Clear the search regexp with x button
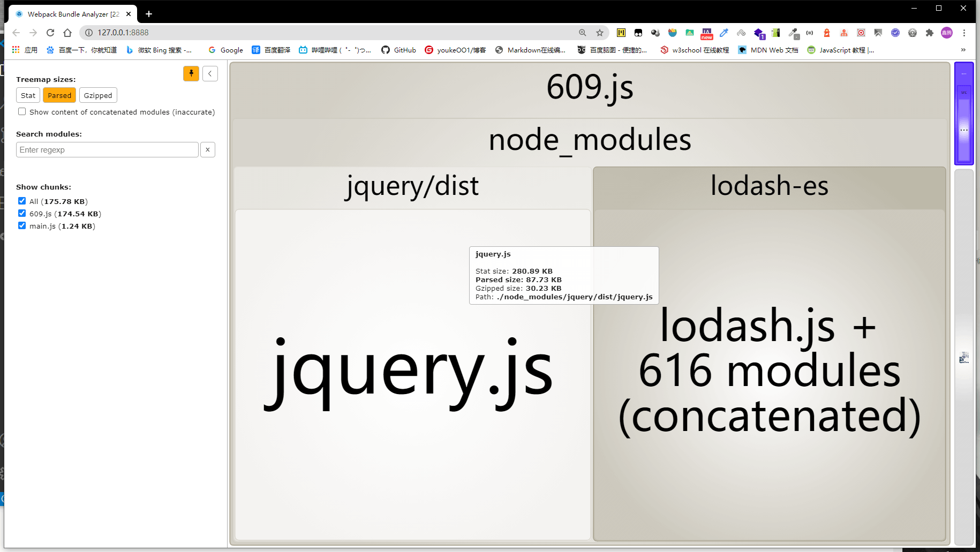This screenshot has width=980, height=552. click(x=208, y=149)
